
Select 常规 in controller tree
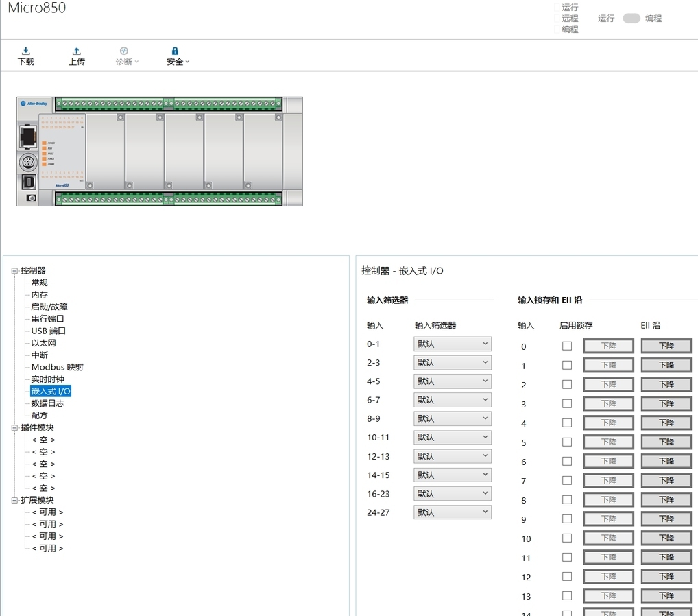[39, 283]
